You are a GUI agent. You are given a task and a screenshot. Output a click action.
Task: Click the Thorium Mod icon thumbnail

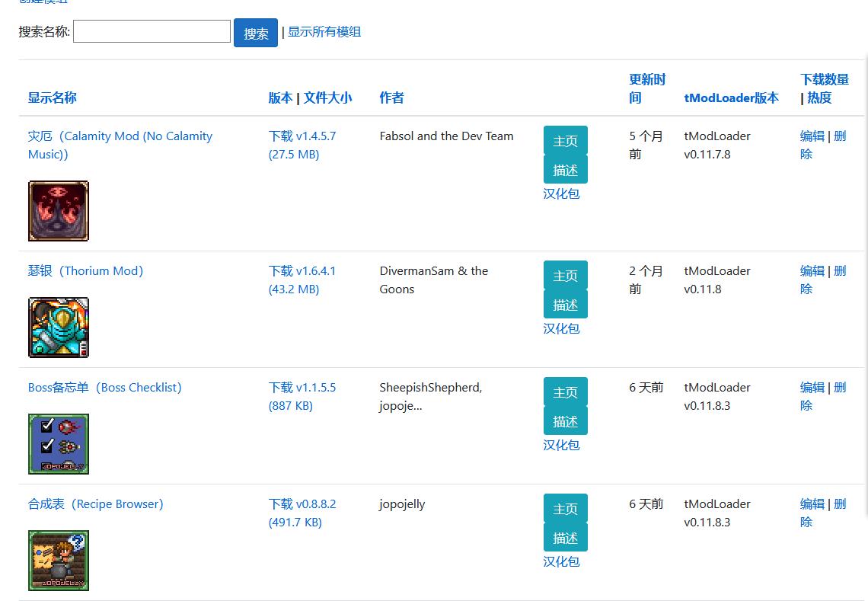click(x=59, y=328)
